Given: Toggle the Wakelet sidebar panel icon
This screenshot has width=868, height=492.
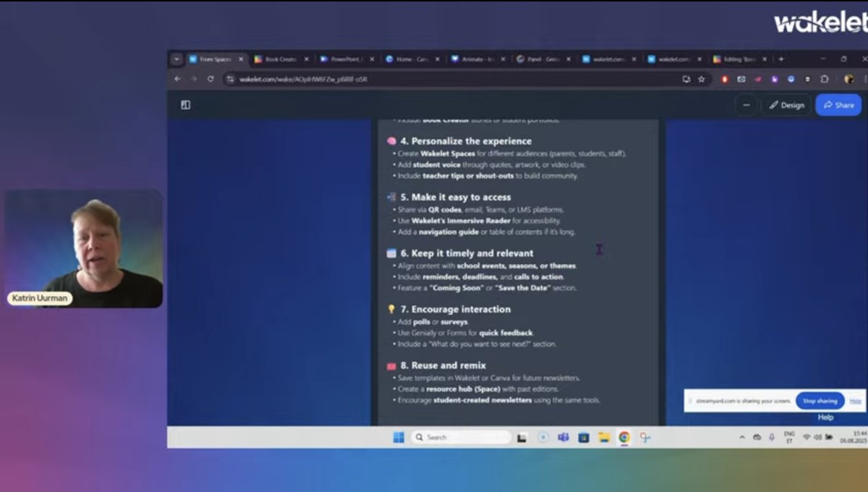Looking at the screenshot, I should click(x=186, y=105).
